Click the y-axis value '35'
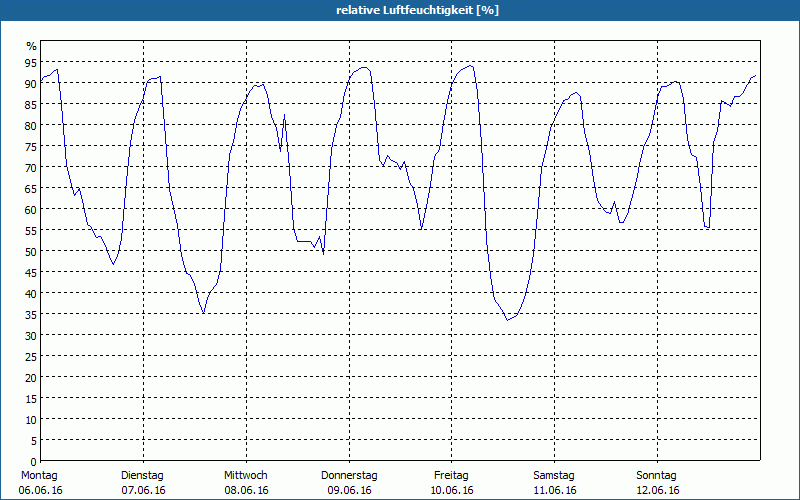Screen dimensions: 800x500 (x=31, y=314)
